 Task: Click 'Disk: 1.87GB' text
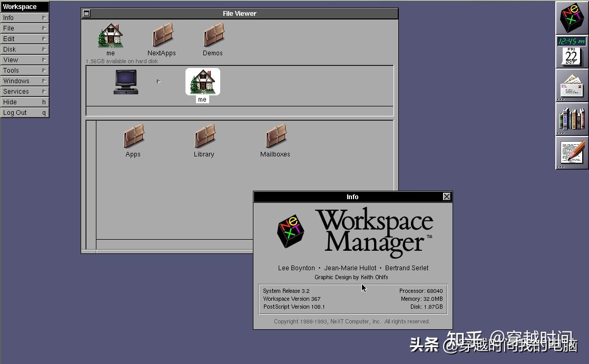pyautogui.click(x=427, y=307)
